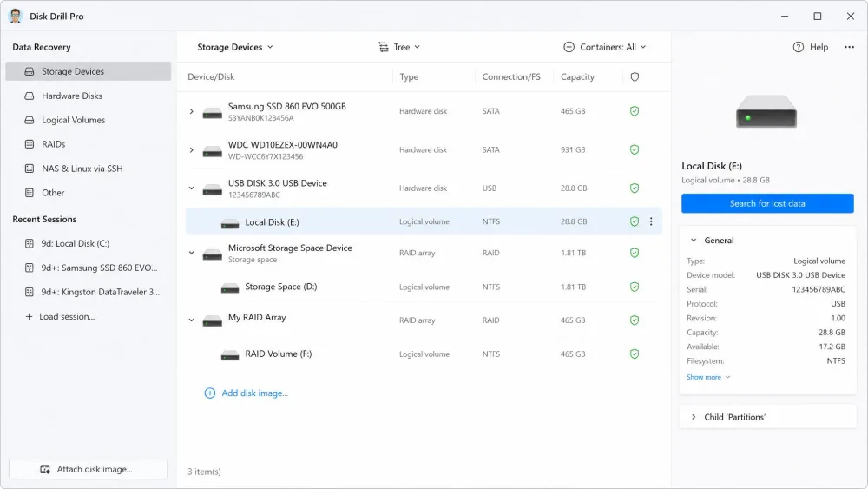This screenshot has width=868, height=489.
Task: Click protection shield for Local Disk (E:) row
Action: click(635, 221)
